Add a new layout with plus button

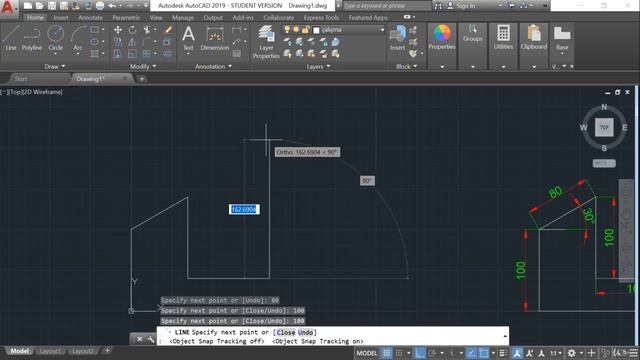107,350
